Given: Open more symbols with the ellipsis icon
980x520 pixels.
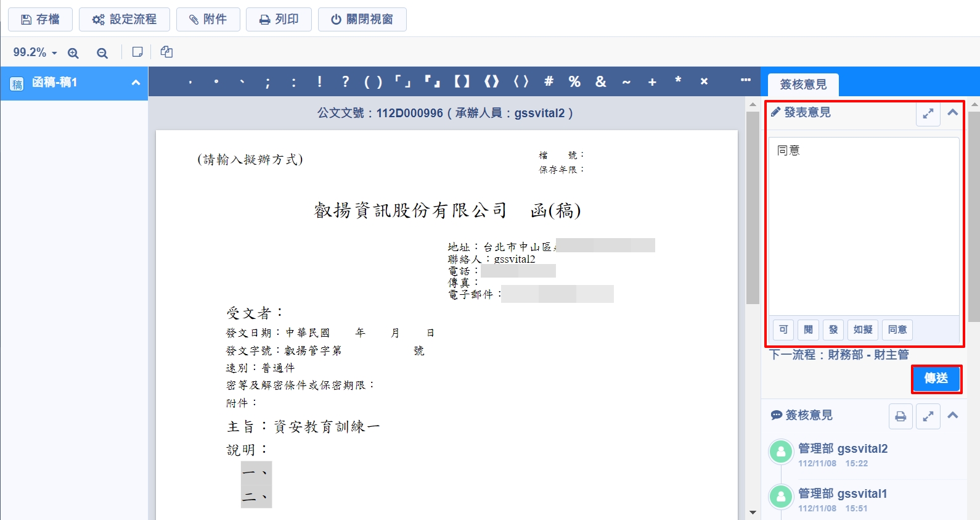Looking at the screenshot, I should coord(746,80).
